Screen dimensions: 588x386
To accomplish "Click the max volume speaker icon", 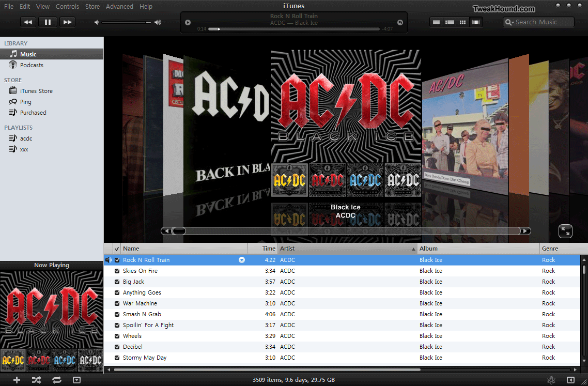I will [158, 23].
